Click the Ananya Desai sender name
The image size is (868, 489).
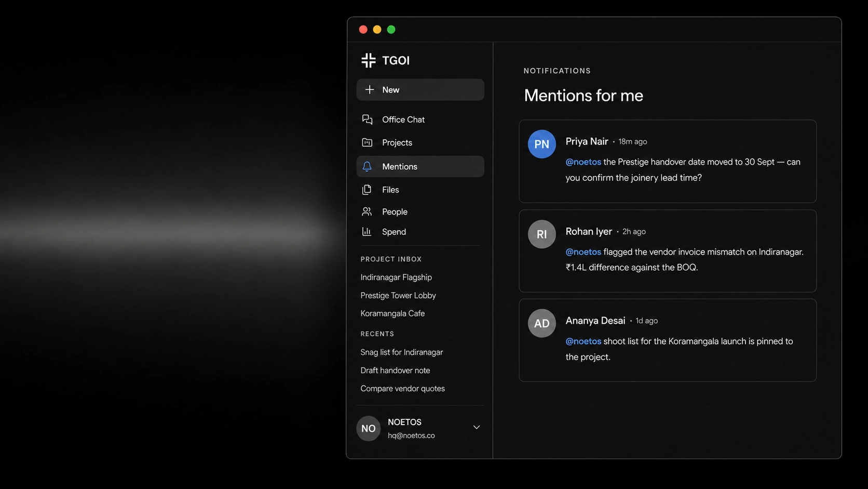[x=595, y=321]
